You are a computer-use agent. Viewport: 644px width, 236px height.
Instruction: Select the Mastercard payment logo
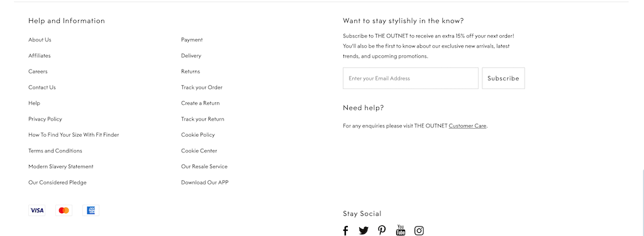pos(64,211)
